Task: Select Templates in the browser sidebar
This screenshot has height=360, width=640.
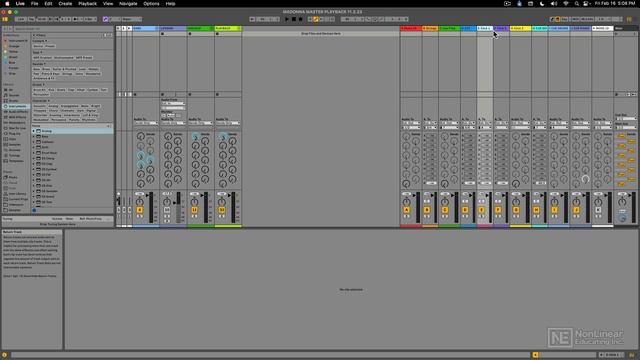Action: click(x=16, y=161)
